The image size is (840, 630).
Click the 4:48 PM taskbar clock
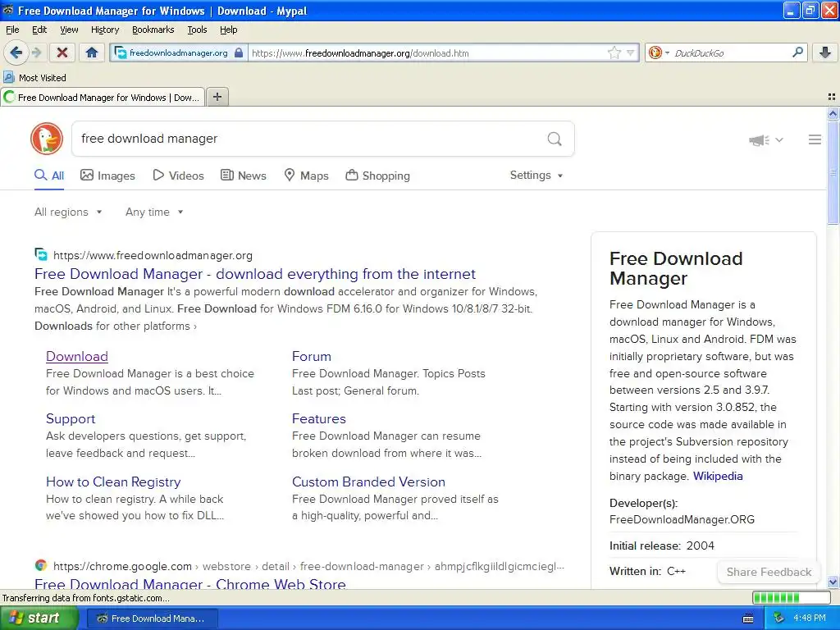810,619
